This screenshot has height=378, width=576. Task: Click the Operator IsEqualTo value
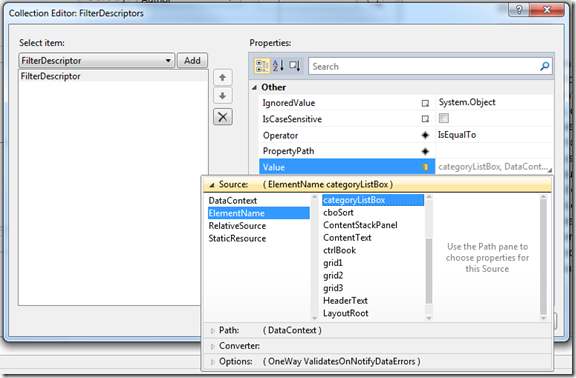(457, 135)
